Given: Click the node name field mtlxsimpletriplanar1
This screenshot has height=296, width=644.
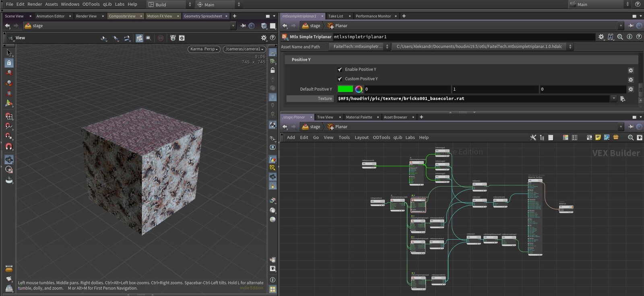Looking at the screenshot, I should pyautogui.click(x=464, y=37).
